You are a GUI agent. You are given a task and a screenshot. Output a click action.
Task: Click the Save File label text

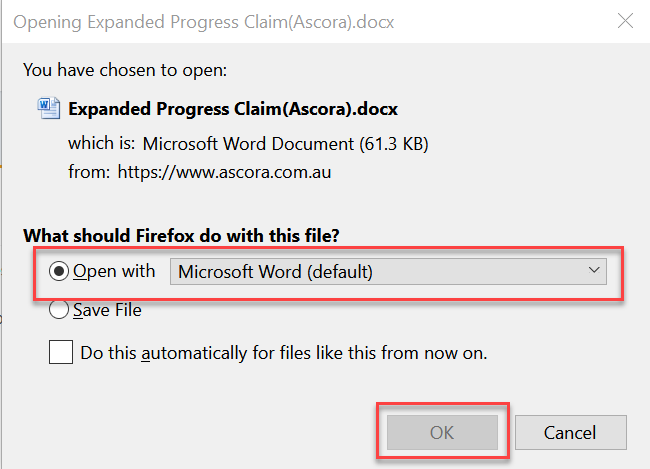(x=107, y=310)
